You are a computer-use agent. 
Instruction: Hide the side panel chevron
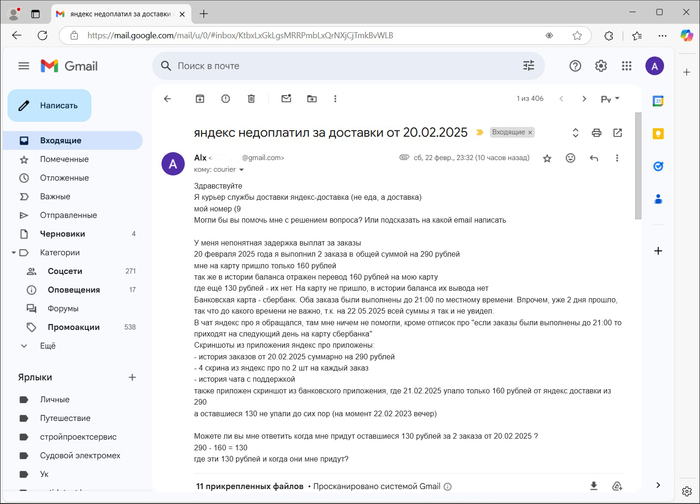pos(658,485)
